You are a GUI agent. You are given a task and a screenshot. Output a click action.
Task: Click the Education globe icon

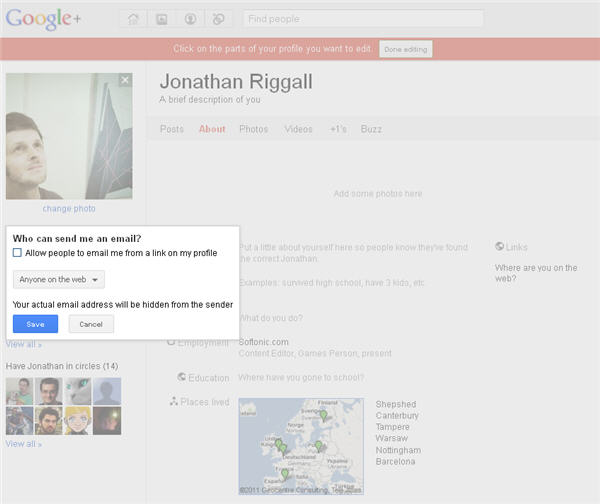[x=181, y=377]
